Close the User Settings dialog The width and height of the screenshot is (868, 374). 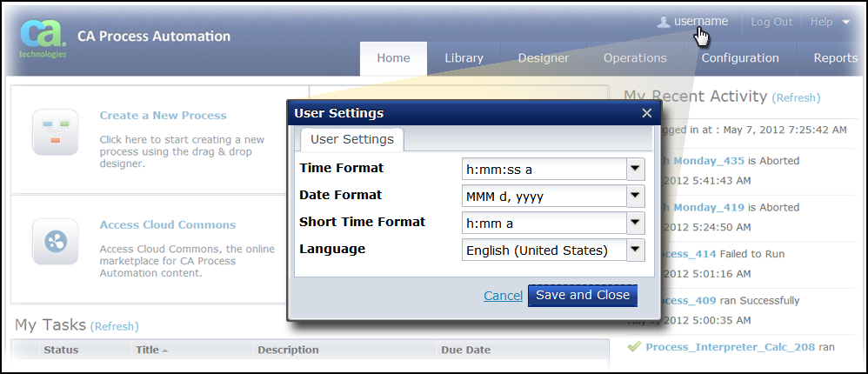coord(646,113)
